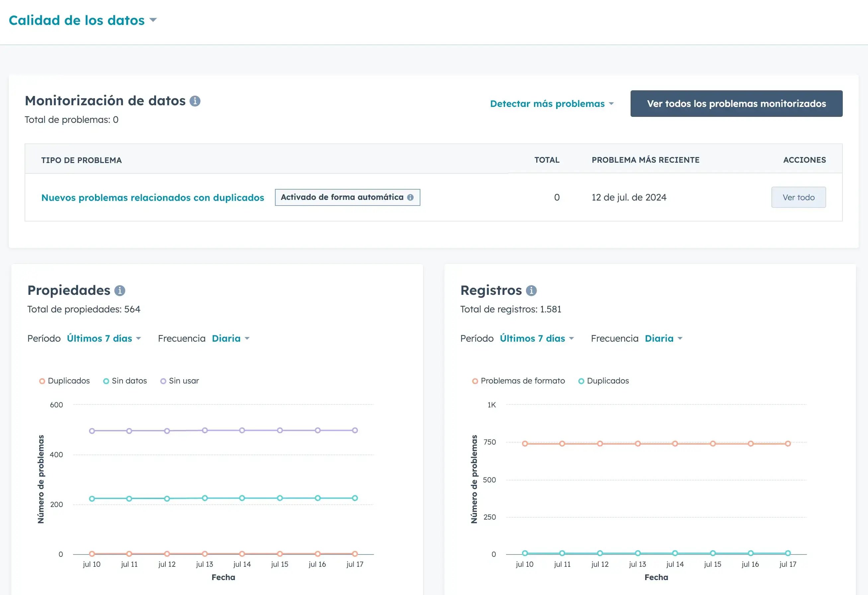Click info icon beside Propiedades heading
Image resolution: width=868 pixels, height=595 pixels.
(120, 291)
